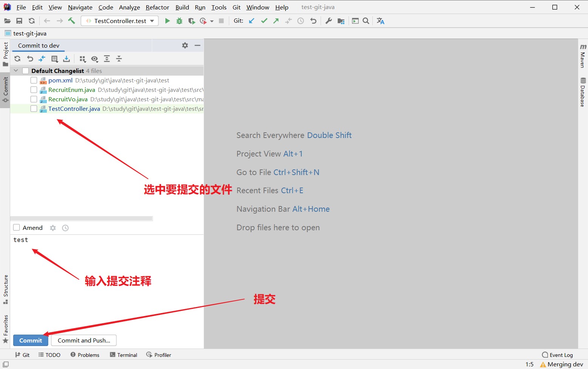Viewport: 588px width, 369px height.
Task: Enable the Amend checkbox
Action: (x=17, y=228)
